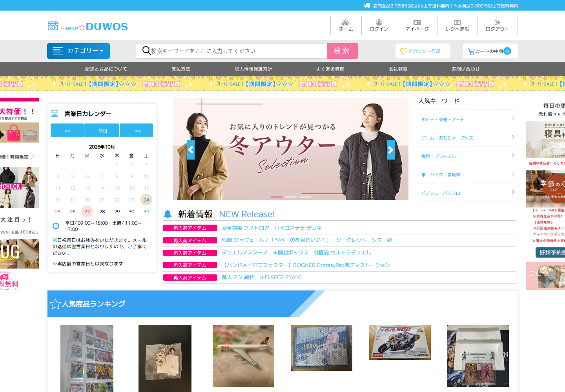Open 個人情報保護方針 in nav bar

[x=253, y=69]
